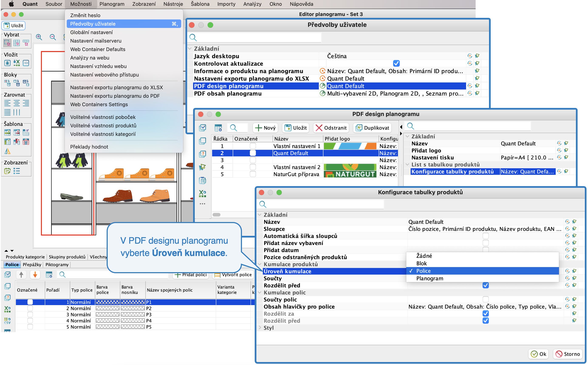
Task: Open the Analýzy menu in menu bar
Action: pos(253,4)
